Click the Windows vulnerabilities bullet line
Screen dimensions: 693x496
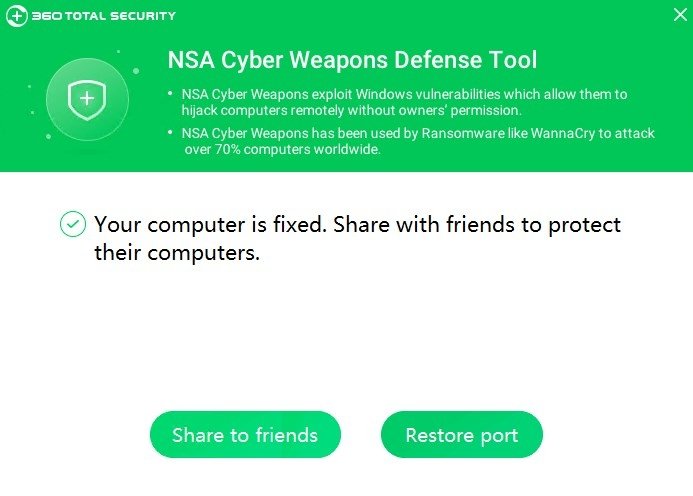pyautogui.click(x=404, y=94)
